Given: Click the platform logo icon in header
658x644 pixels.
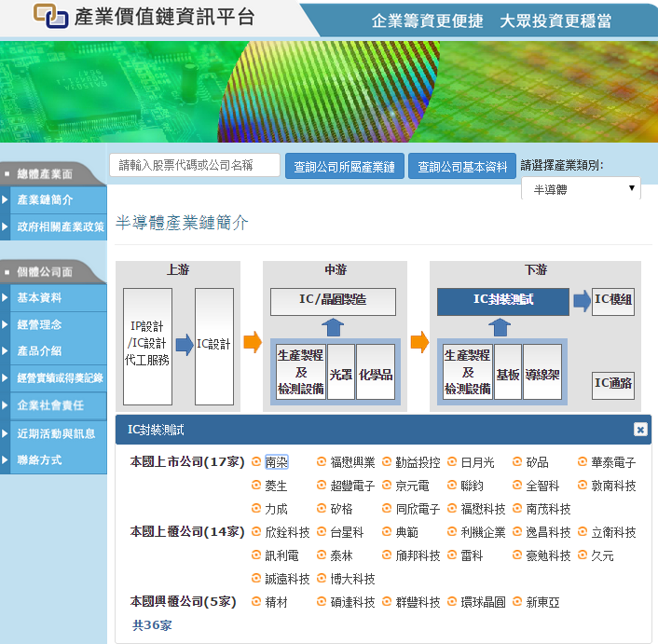Looking at the screenshot, I should pyautogui.click(x=50, y=16).
